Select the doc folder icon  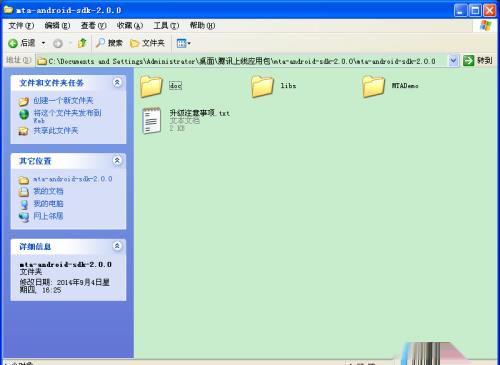click(x=151, y=86)
